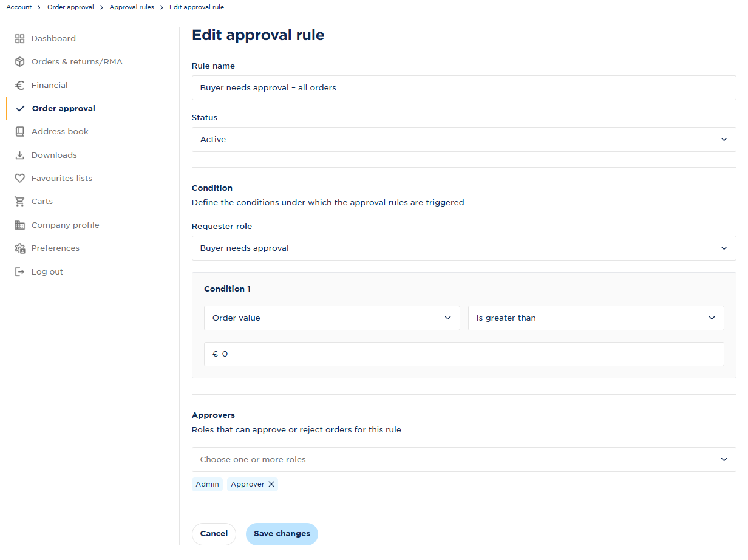The height and width of the screenshot is (560, 748).
Task: Click the Order approval checkmark icon
Action: 21,109
